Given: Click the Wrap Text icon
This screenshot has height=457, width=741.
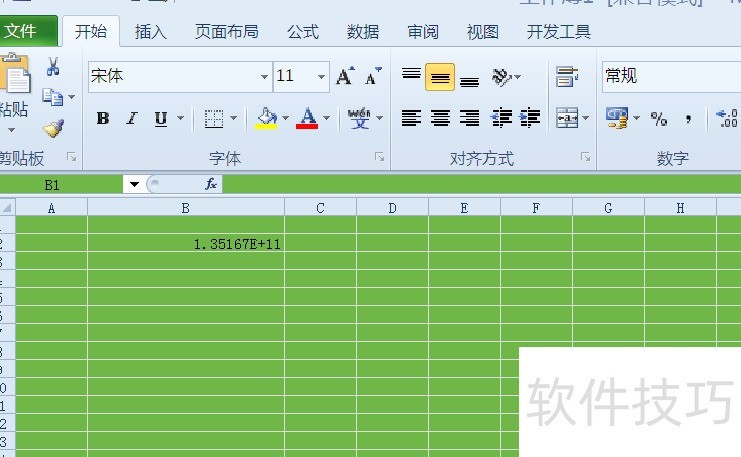Looking at the screenshot, I should (x=567, y=77).
